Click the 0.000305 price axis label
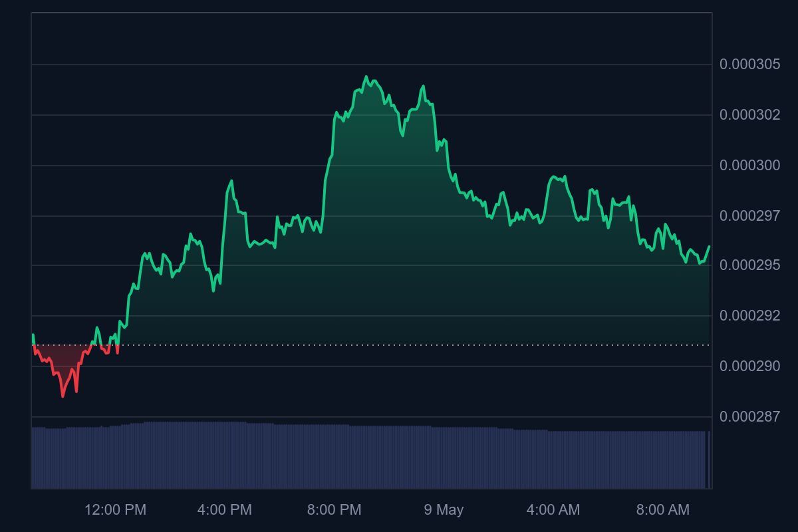Screen dimensions: 798x532 749,65
